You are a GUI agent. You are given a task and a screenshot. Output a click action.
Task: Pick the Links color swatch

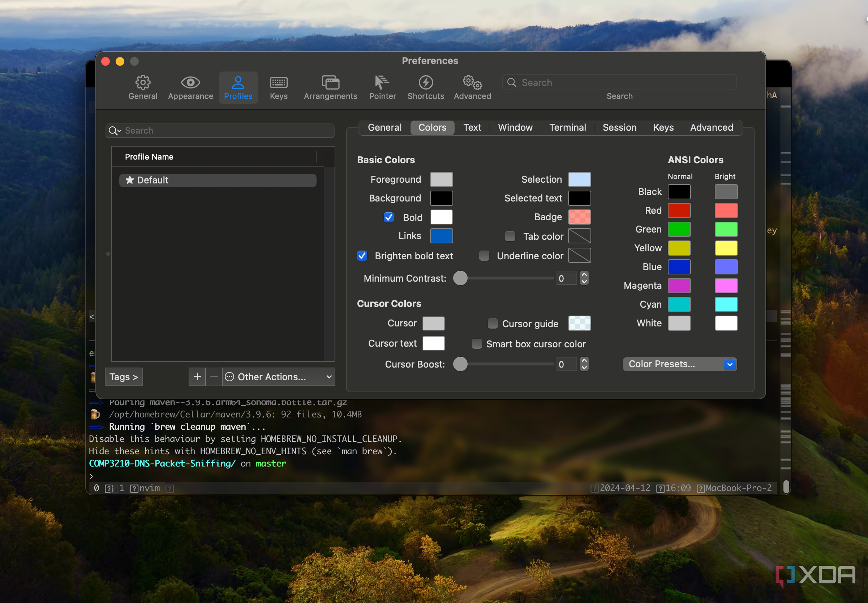441,236
